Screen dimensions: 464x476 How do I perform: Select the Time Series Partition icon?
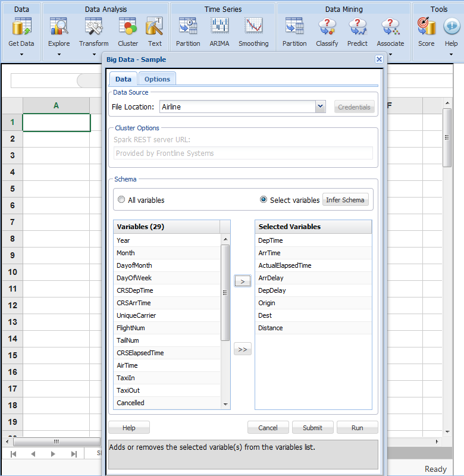pos(188,26)
